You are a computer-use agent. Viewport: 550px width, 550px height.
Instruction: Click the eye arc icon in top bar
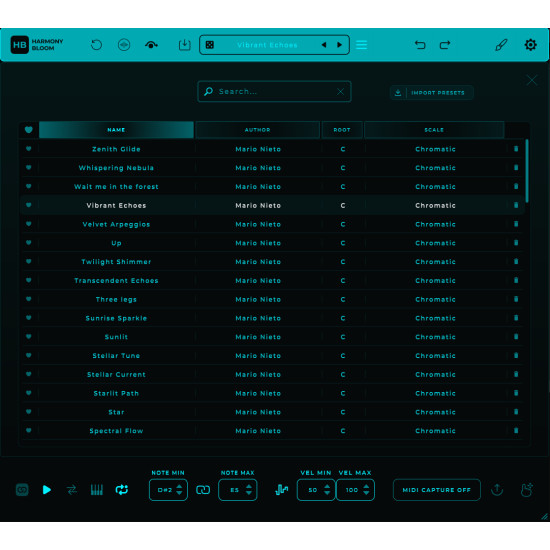click(151, 45)
